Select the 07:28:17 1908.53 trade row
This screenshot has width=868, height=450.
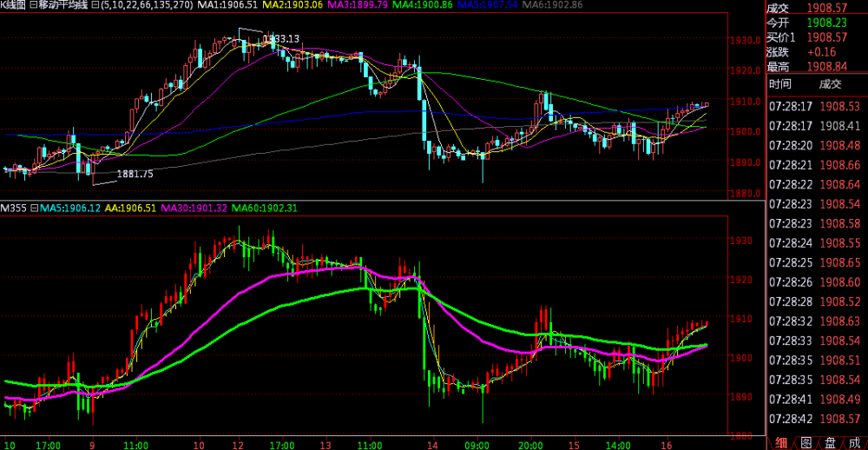(817, 105)
